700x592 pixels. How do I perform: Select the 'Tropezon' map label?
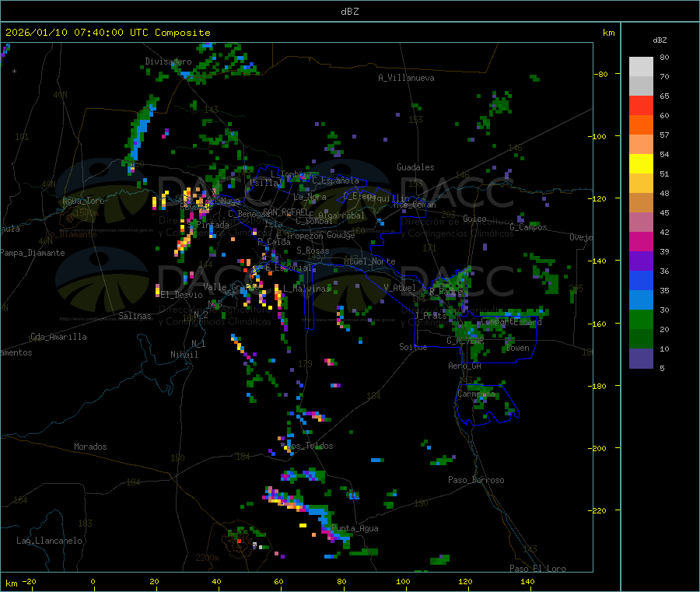click(305, 236)
